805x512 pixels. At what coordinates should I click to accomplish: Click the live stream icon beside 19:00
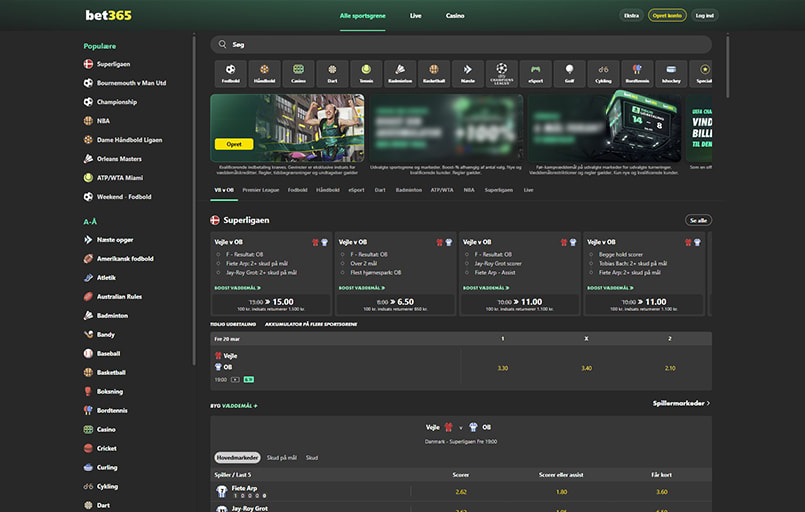(235, 380)
